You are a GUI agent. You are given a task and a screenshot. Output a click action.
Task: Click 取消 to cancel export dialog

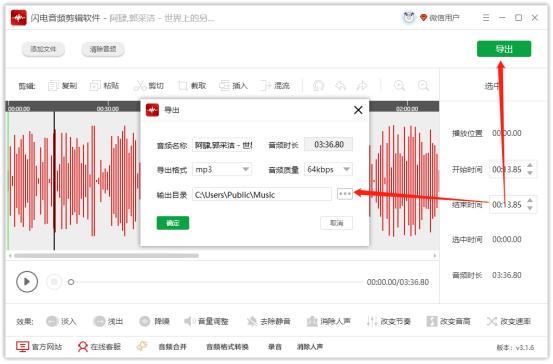336,223
